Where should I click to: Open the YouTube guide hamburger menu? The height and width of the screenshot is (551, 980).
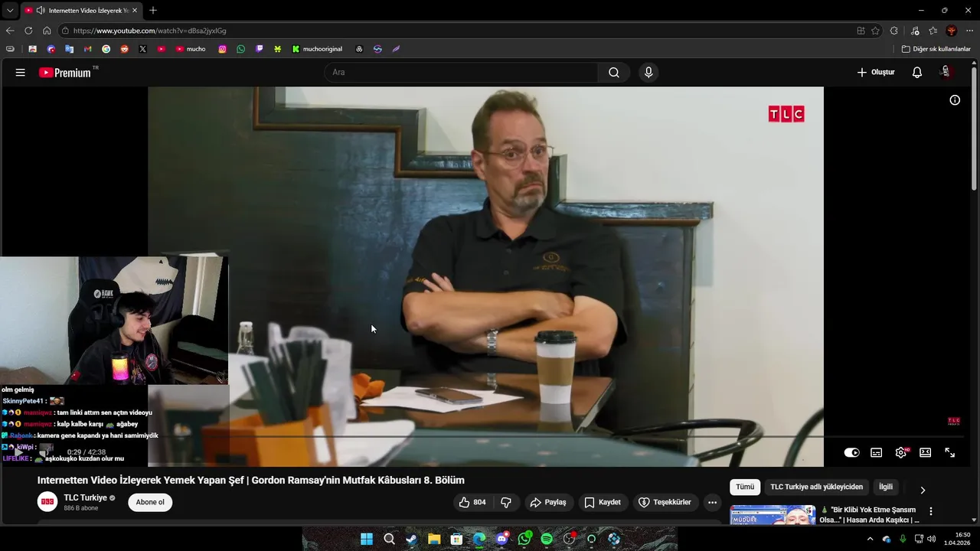(21, 73)
